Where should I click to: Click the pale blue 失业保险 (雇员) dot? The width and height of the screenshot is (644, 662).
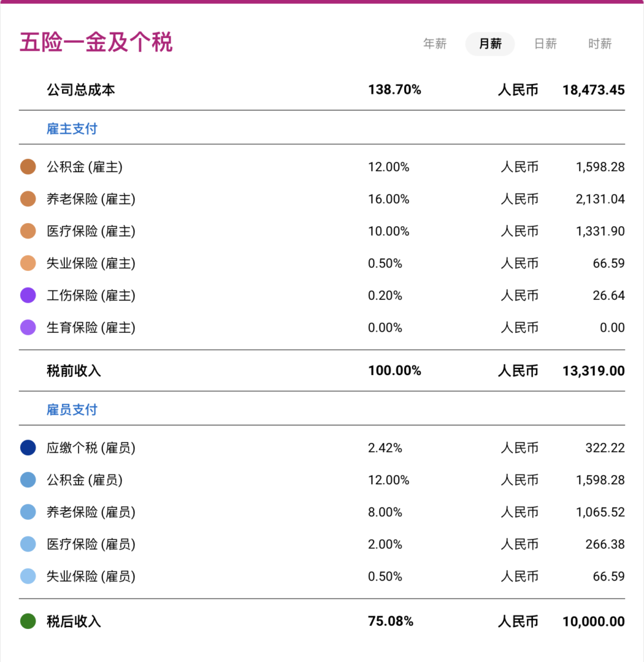[28, 576]
